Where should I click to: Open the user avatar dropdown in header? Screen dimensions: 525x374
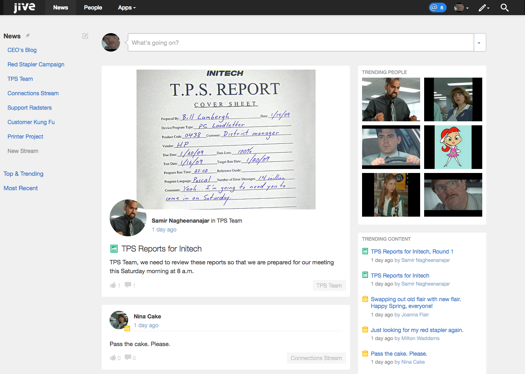coord(461,7)
